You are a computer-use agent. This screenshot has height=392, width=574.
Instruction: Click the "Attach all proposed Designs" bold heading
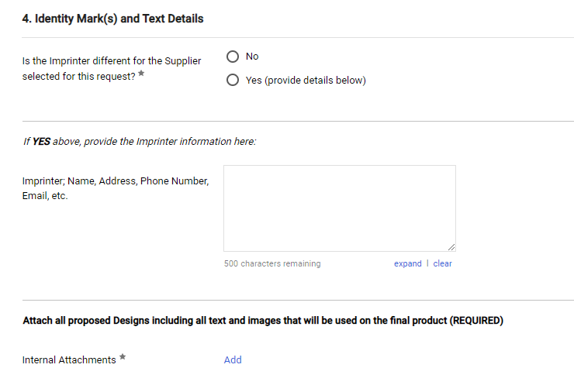(263, 321)
